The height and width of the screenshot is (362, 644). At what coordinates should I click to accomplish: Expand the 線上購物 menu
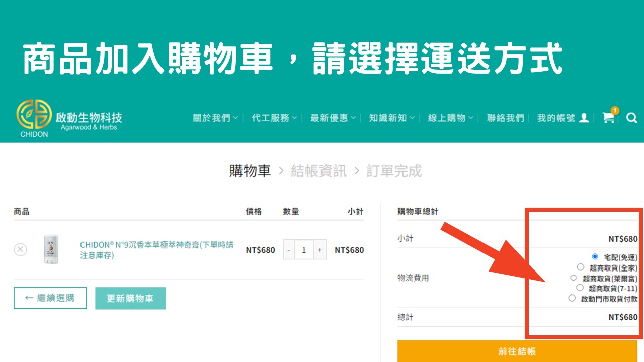pyautogui.click(x=451, y=118)
